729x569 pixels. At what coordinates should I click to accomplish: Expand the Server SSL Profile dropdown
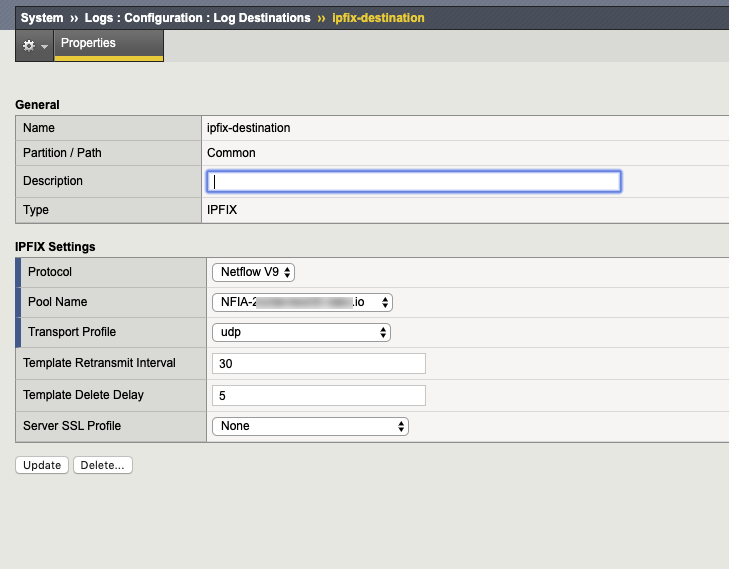coord(310,426)
